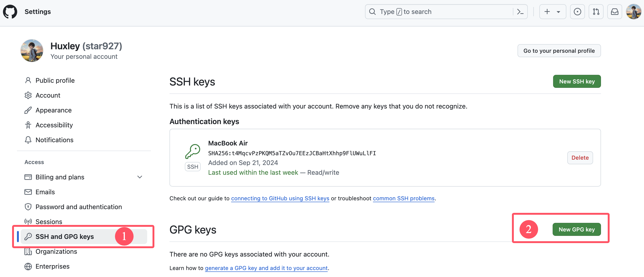Image resolution: width=644 pixels, height=277 pixels.
Task: Select SSH and GPG keys item
Action: (x=84, y=236)
